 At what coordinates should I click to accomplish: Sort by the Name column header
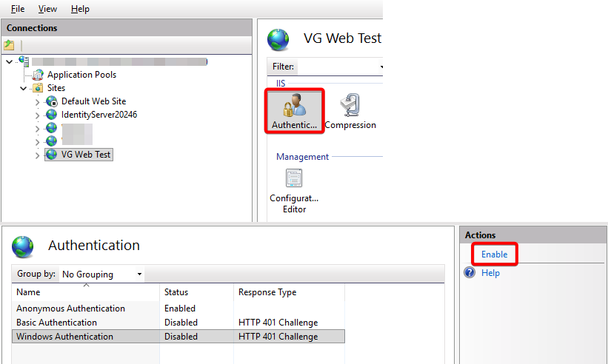coord(85,292)
